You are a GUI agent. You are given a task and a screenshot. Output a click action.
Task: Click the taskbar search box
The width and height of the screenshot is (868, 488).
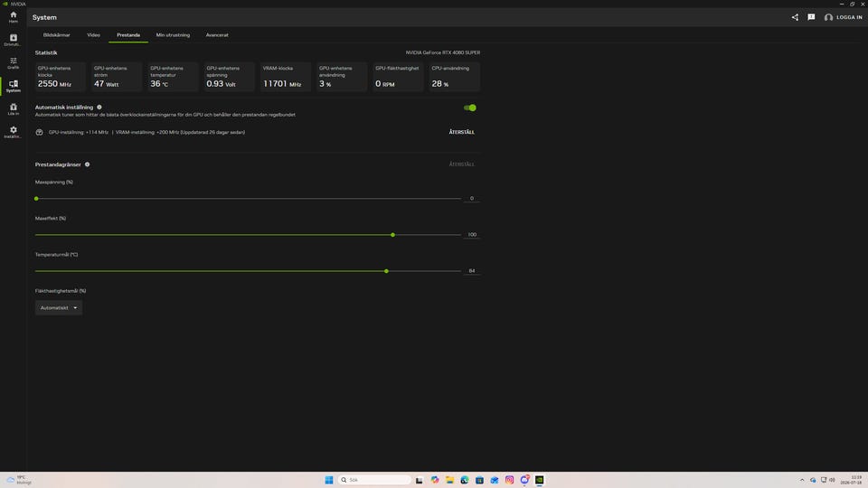(374, 480)
